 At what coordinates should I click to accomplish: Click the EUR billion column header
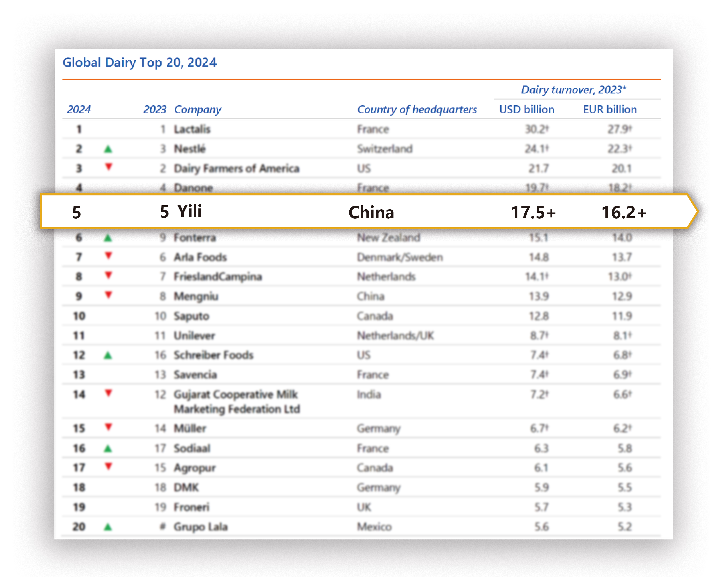[x=610, y=109]
